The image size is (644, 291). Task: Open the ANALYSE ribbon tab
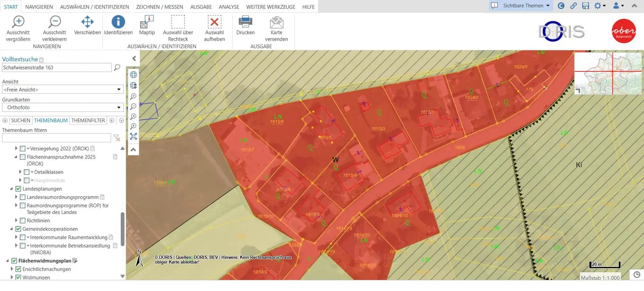tap(229, 7)
